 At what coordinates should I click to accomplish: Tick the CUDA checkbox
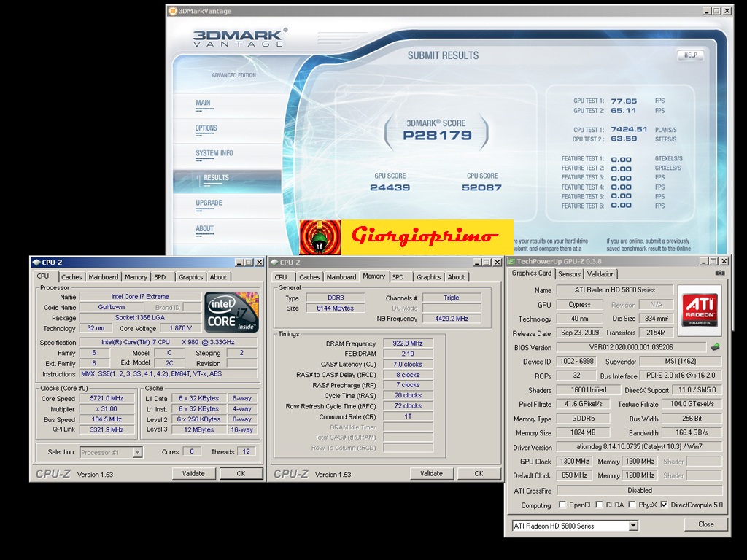point(600,505)
